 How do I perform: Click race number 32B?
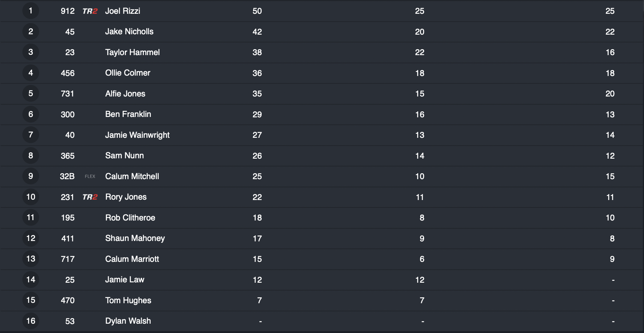[67, 177]
